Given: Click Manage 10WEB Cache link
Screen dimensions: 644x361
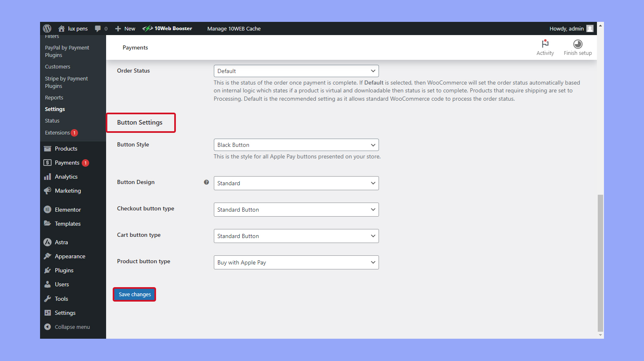Looking at the screenshot, I should (x=234, y=28).
